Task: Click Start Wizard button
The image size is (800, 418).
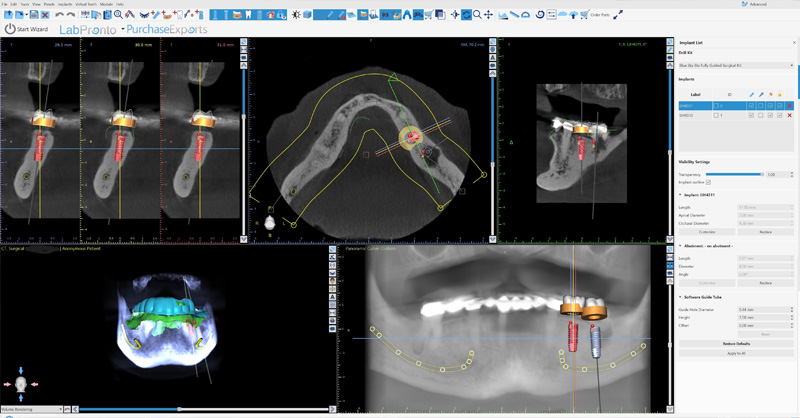Action: click(27, 29)
